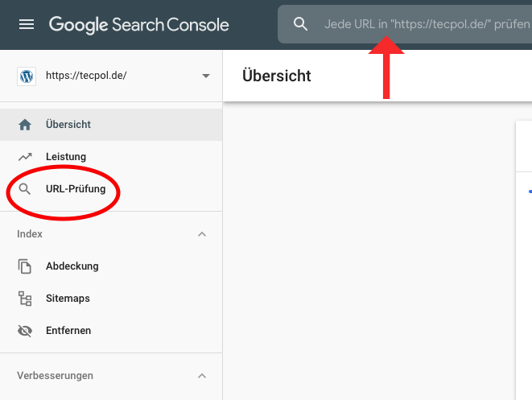The height and width of the screenshot is (400, 532).
Task: Click the URL inspection search field
Action: pyautogui.click(x=405, y=24)
